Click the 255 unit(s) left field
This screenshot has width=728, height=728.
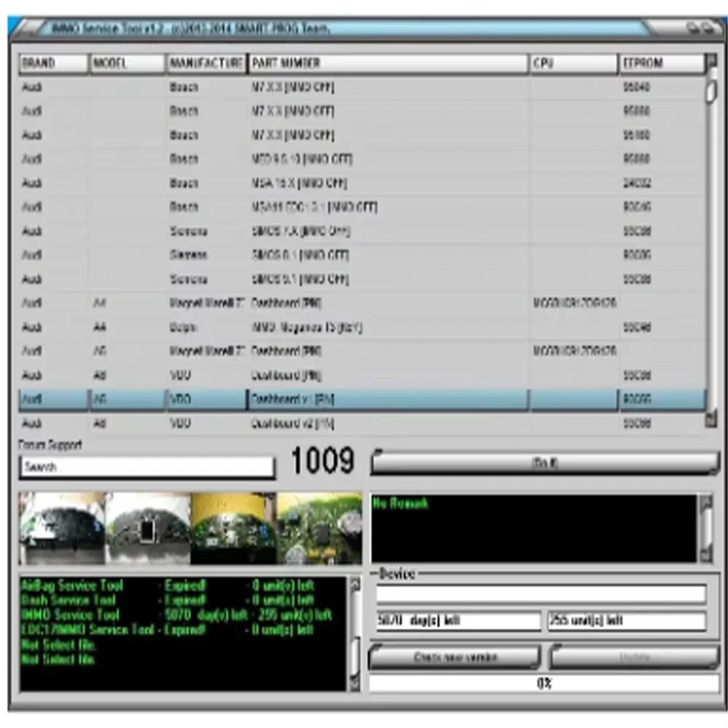pos(628,621)
